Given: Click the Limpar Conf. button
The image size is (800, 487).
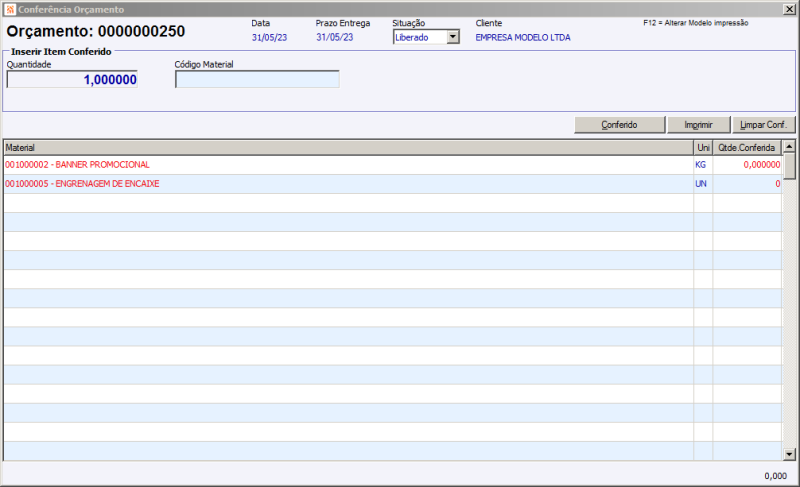Looking at the screenshot, I should click(764, 125).
